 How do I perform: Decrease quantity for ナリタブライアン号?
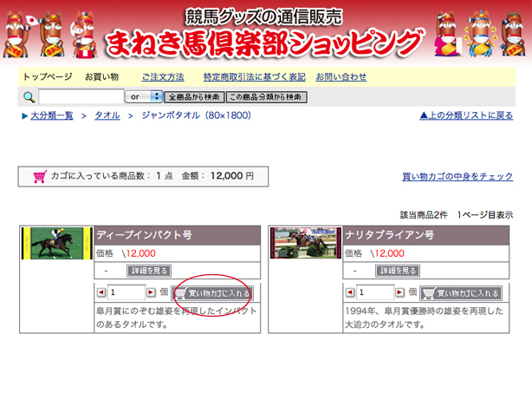(350, 292)
